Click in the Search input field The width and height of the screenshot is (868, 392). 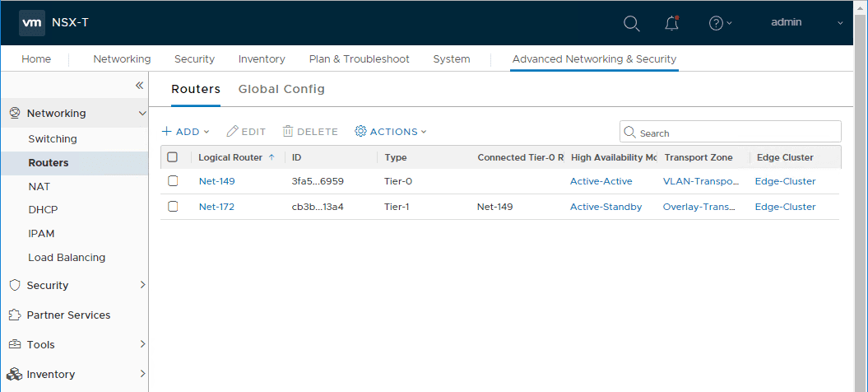pos(730,132)
